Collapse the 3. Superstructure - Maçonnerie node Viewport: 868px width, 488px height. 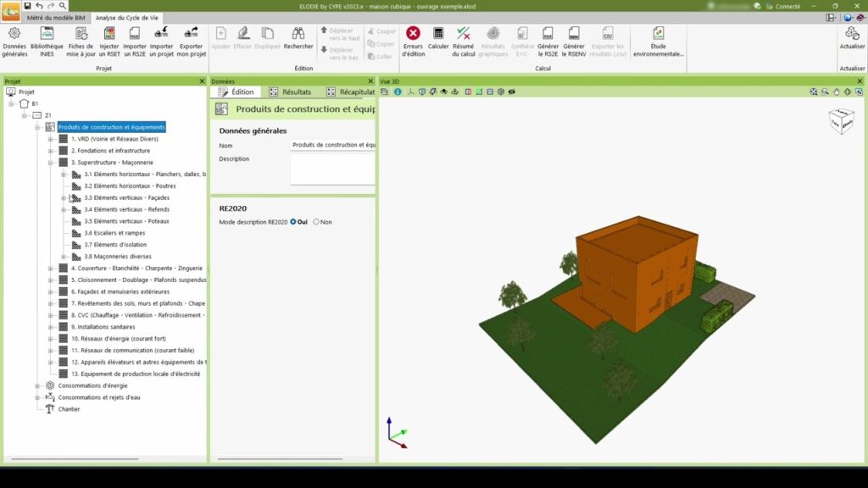click(x=51, y=163)
